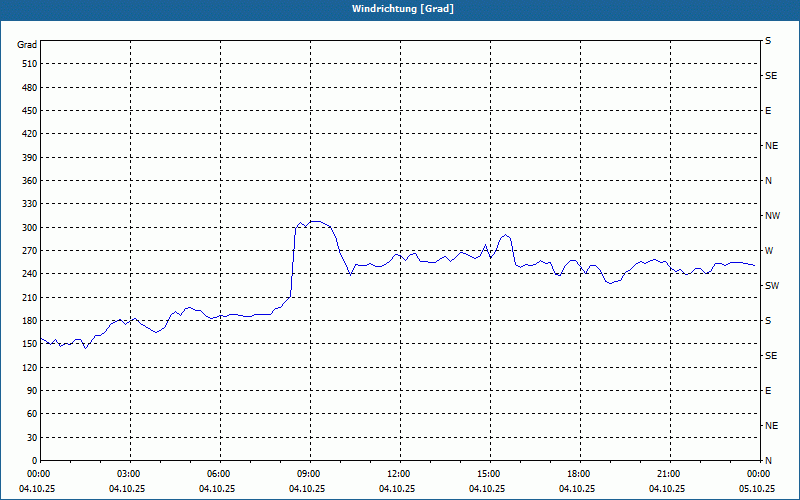
Task: Select the 04.10.25 date under 12:00
Action: pos(397,489)
